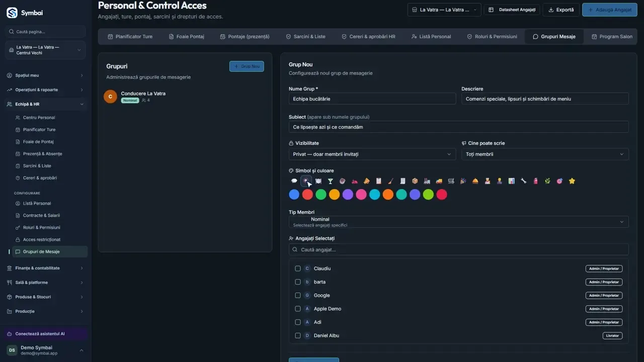Image resolution: width=644 pixels, height=362 pixels.
Task: Select the Apple Demo employee checkbox
Action: 298,309
